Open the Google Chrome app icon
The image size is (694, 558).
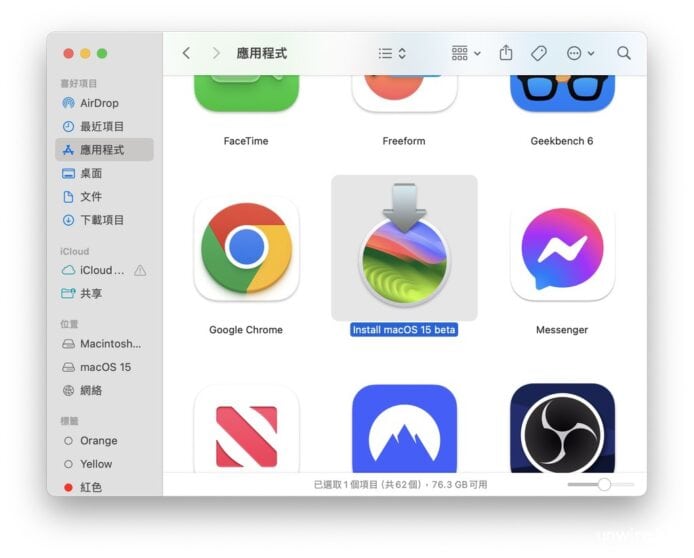coord(246,249)
